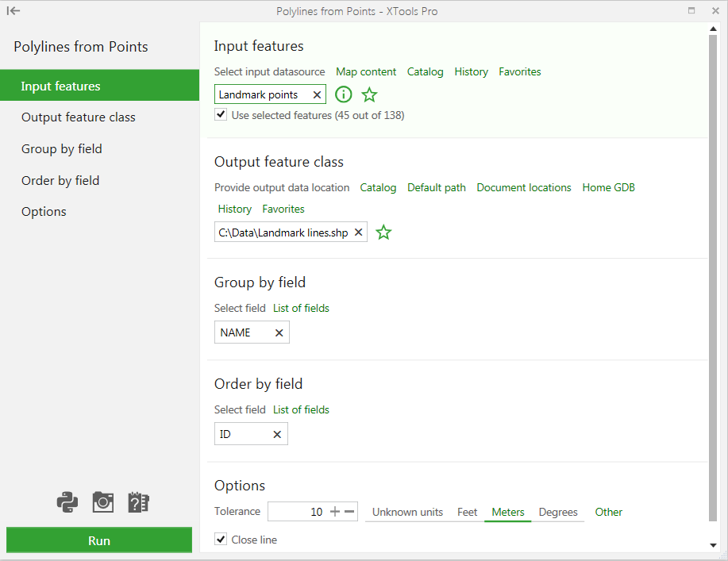Image resolution: width=728 pixels, height=561 pixels.
Task: Remove the NAME group field with X
Action: pos(279,332)
